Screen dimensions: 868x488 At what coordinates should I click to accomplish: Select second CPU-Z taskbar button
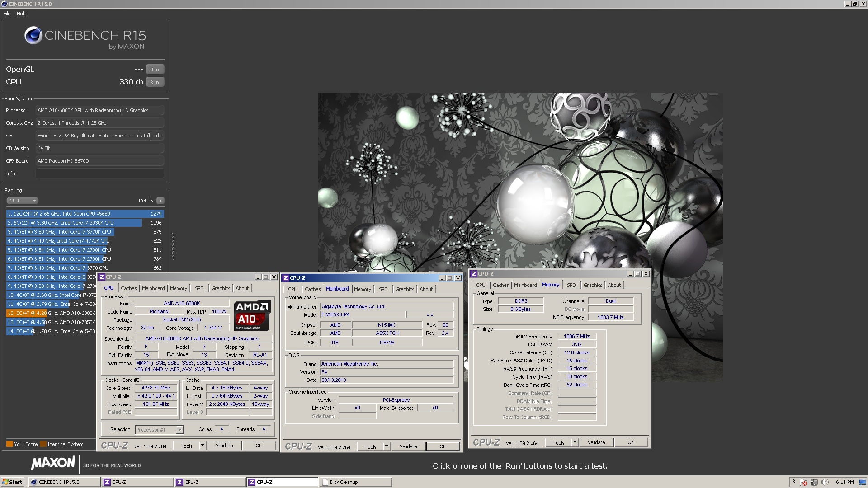tap(210, 482)
